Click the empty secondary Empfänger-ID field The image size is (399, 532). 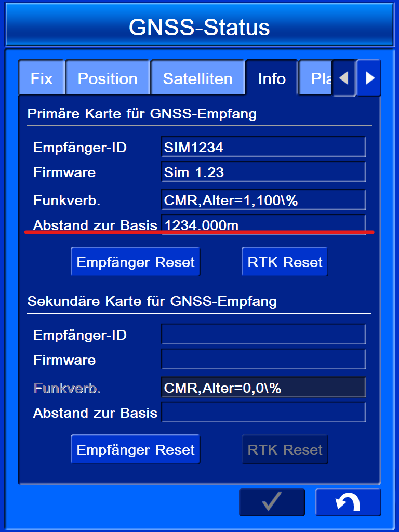point(263,335)
